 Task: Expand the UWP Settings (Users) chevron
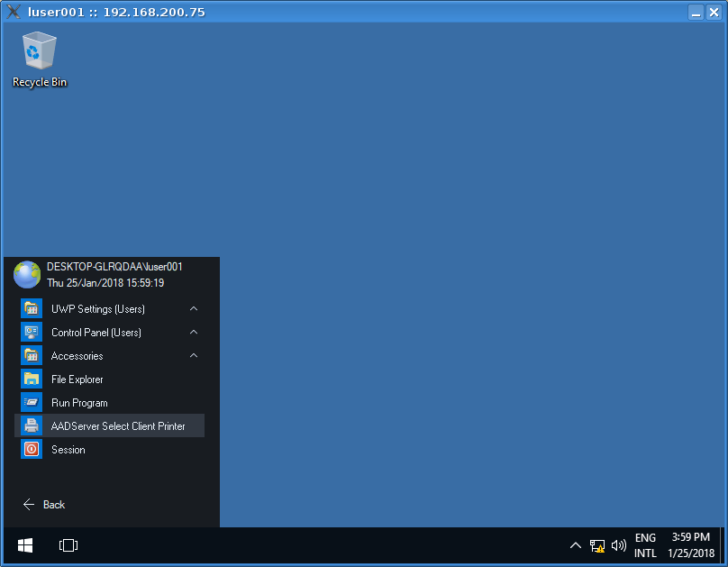point(194,309)
